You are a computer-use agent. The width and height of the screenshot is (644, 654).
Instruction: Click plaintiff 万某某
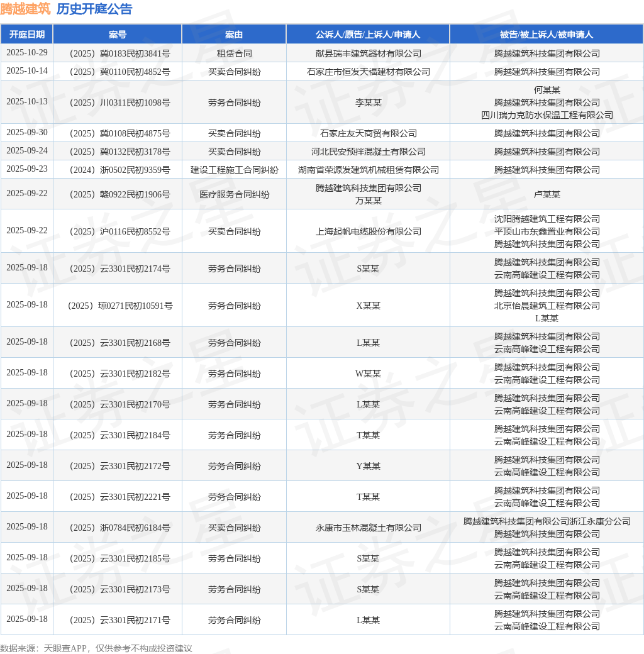tap(368, 201)
